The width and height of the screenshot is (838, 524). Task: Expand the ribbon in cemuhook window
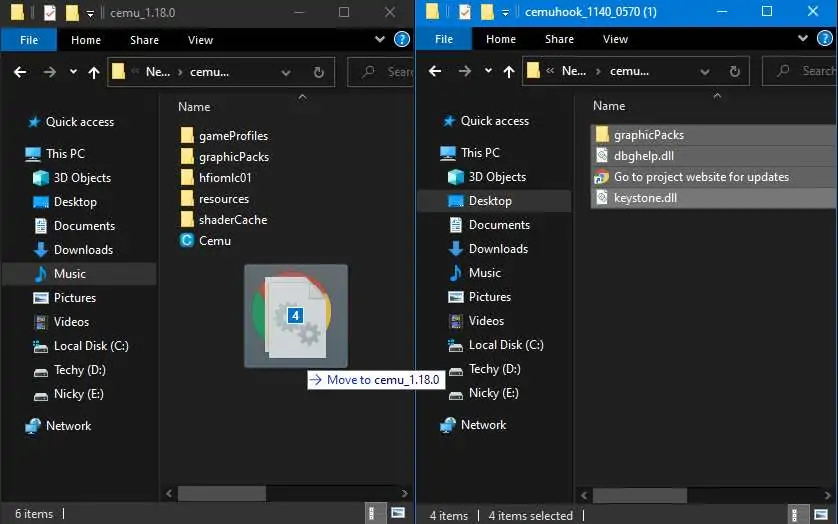click(x=803, y=38)
